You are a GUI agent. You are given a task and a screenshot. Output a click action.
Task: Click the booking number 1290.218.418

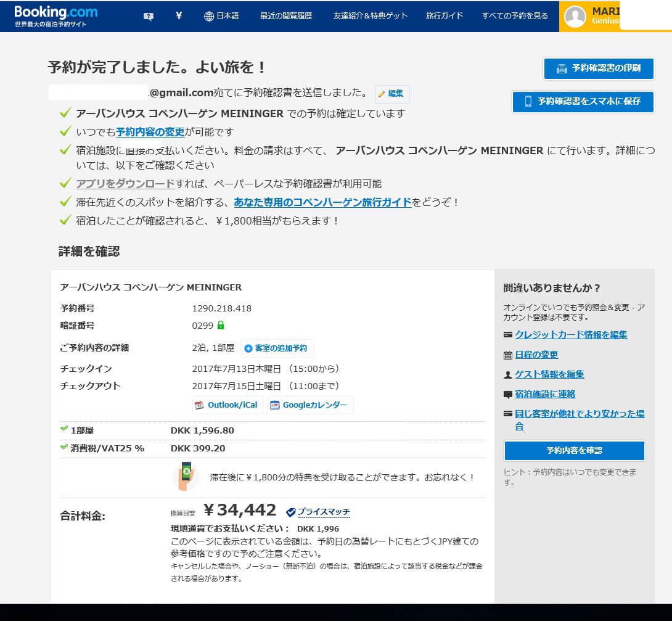click(x=221, y=308)
